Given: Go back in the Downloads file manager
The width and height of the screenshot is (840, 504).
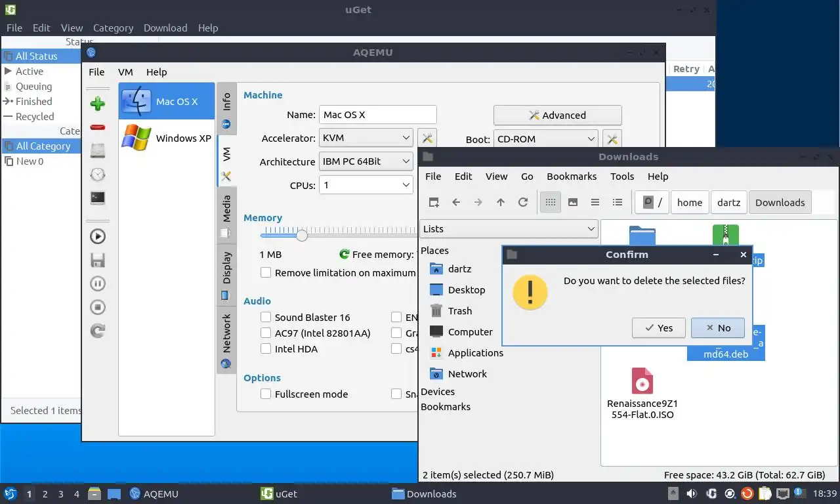Looking at the screenshot, I should click(456, 202).
